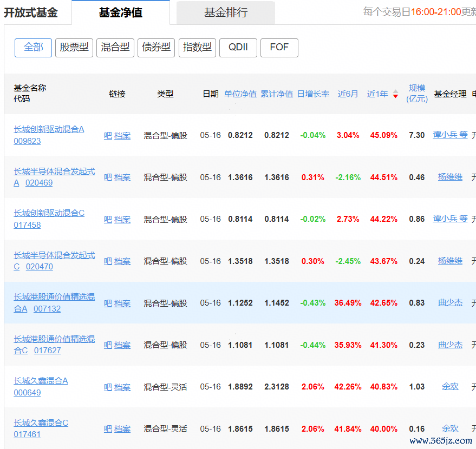This screenshot has width=476, height=449.
Task: Open fund 长城创新驱动混合C
Action: coord(49,213)
